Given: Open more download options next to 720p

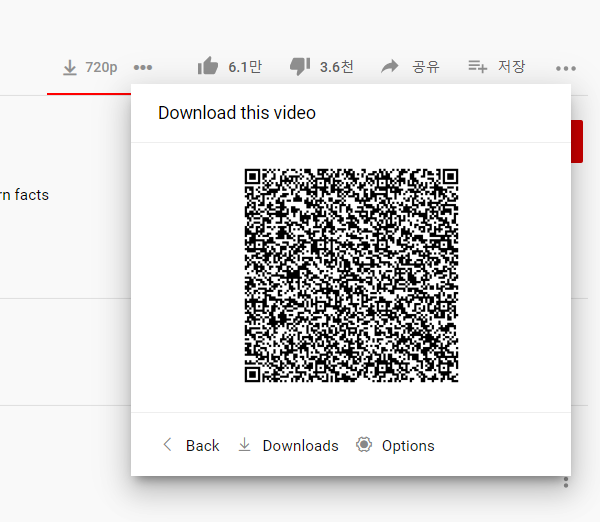Looking at the screenshot, I should tap(143, 68).
